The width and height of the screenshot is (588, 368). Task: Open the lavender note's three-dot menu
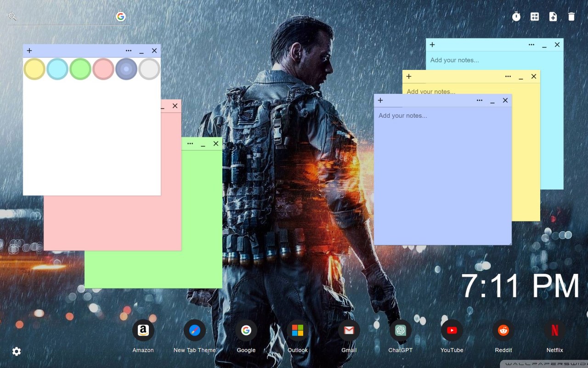(480, 100)
